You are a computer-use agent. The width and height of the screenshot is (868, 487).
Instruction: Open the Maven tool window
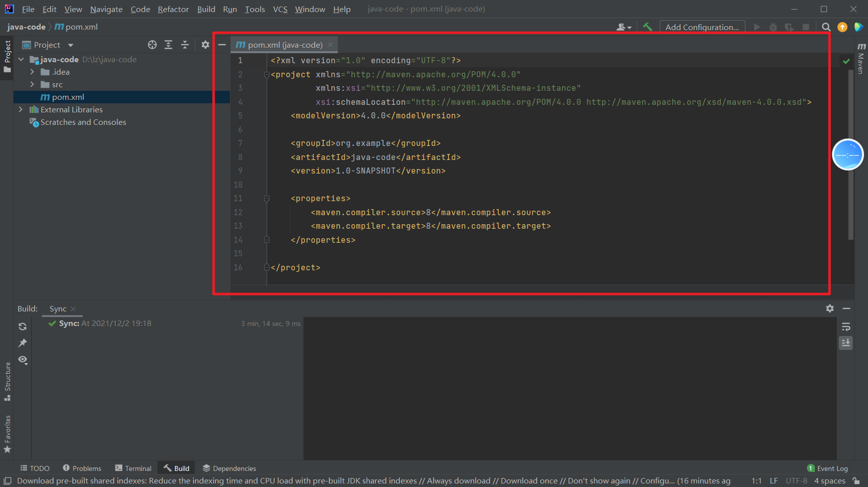pyautogui.click(x=861, y=59)
